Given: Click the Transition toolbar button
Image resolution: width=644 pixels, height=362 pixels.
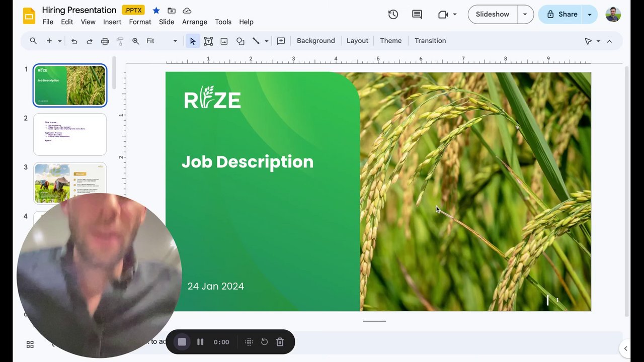Looking at the screenshot, I should pos(430,41).
